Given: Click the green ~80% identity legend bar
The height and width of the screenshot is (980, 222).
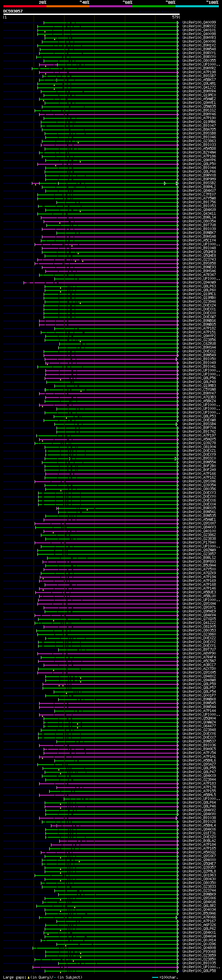Looking at the screenshot, I should 154,6.
